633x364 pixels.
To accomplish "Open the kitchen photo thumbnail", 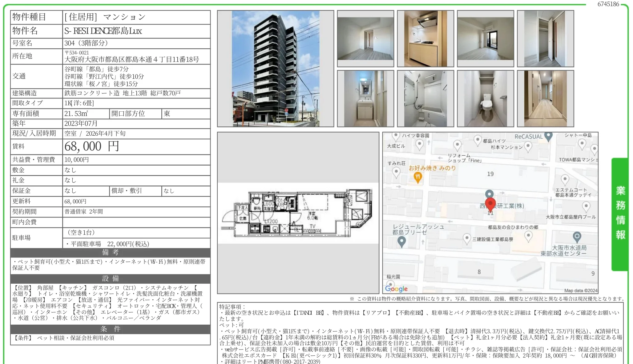I will pyautogui.click(x=425, y=39).
